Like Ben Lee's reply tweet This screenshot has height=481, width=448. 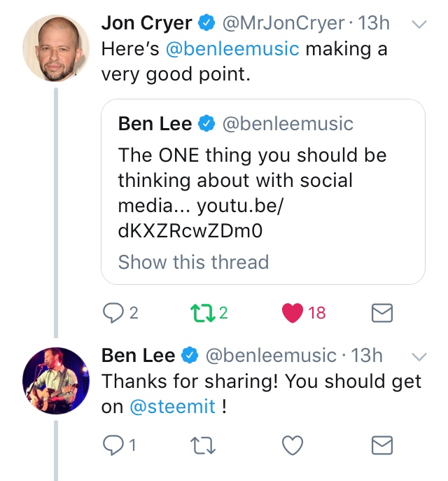coord(292,445)
